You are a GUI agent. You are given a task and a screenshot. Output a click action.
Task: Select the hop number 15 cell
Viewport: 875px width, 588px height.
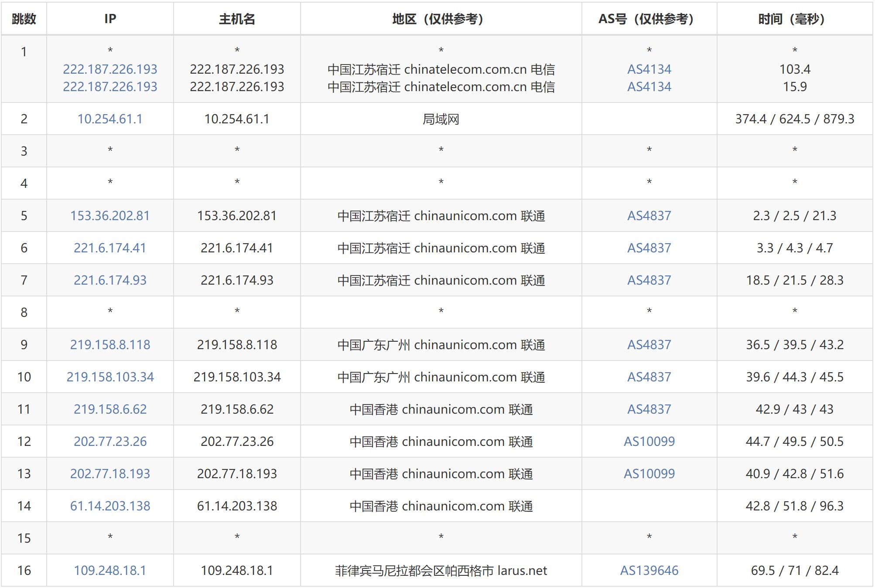[24, 538]
